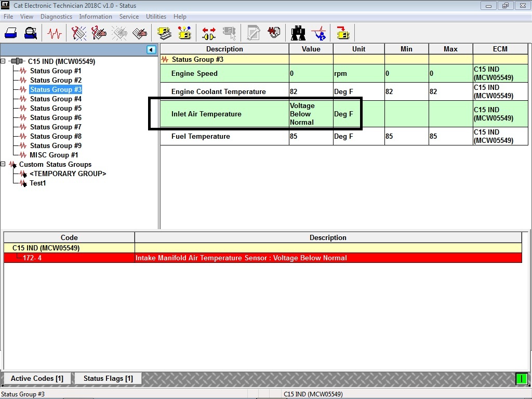Viewport: 532px width, 399px height.
Task: Open Logged Diagnostic Codes stethoscope-with-pen icon
Action: pos(99,33)
